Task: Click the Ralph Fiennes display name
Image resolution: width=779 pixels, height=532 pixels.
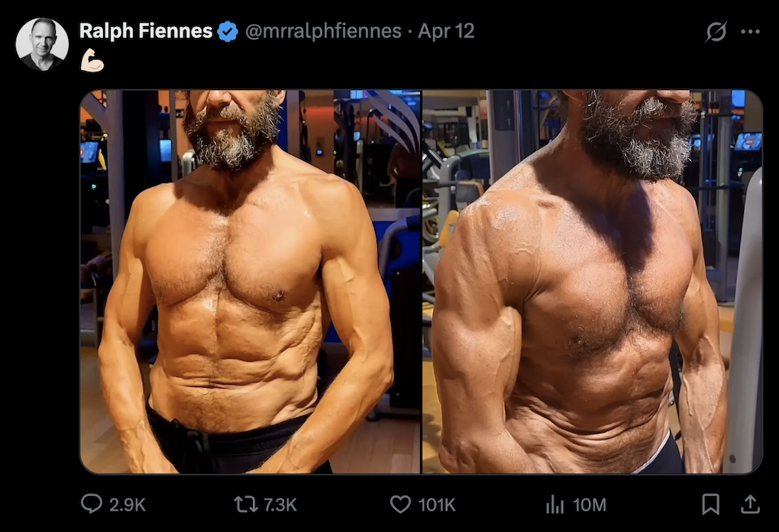Action: (146, 31)
